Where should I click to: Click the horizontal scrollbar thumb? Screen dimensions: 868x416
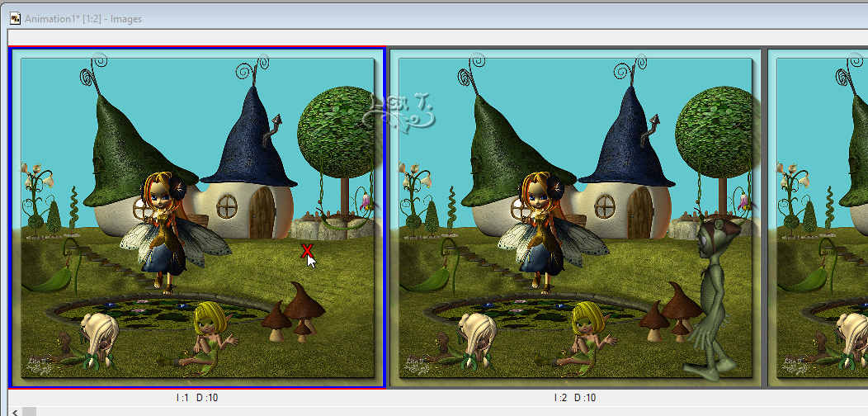point(30,412)
